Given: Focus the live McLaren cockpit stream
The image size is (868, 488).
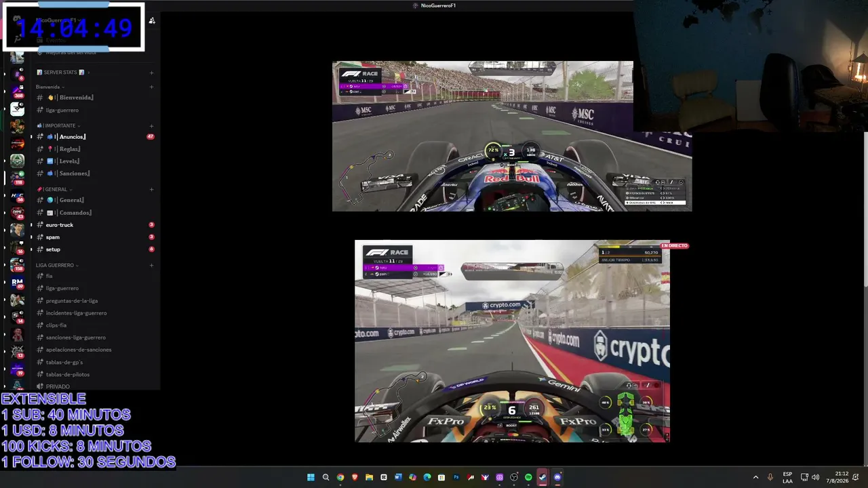Looking at the screenshot, I should [512, 341].
